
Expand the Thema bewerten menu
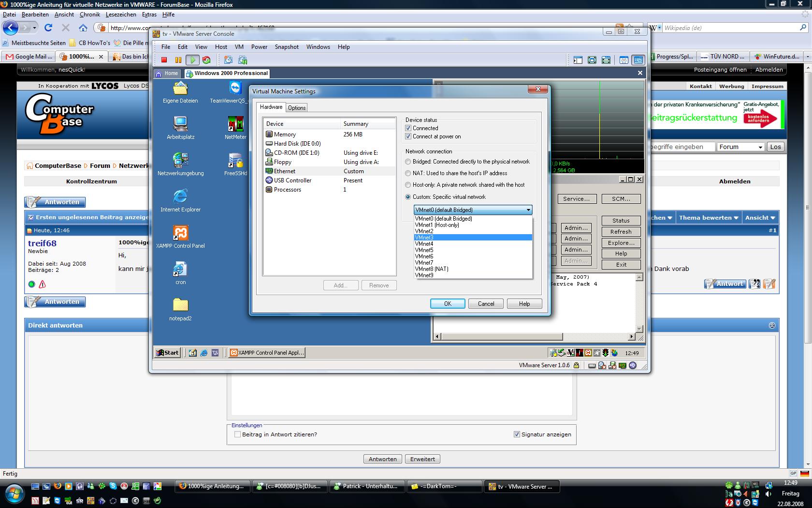click(x=709, y=218)
